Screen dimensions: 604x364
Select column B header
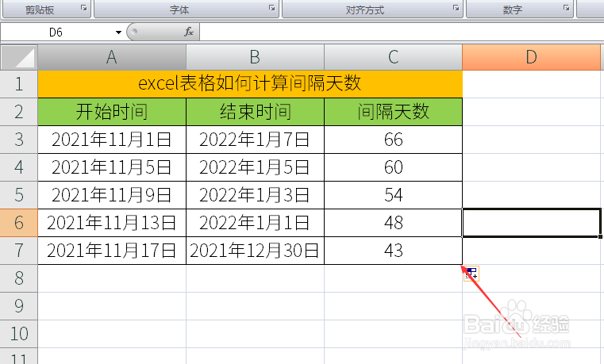point(255,57)
